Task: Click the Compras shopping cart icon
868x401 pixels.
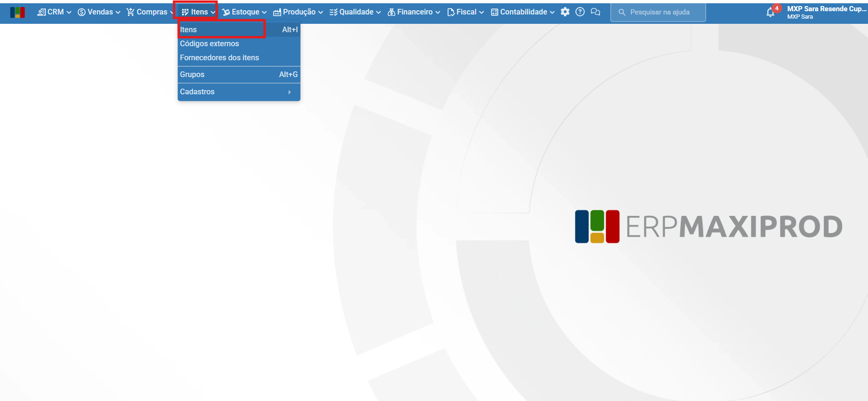Action: 131,12
